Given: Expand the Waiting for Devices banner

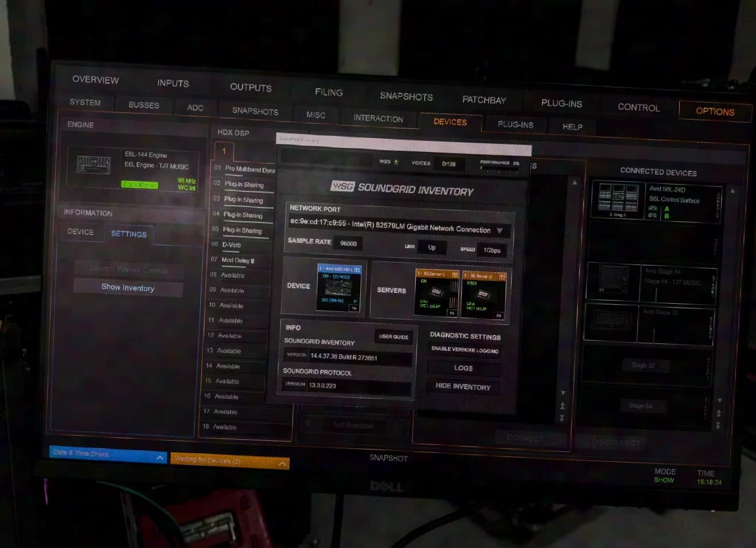Looking at the screenshot, I should click(230, 460).
